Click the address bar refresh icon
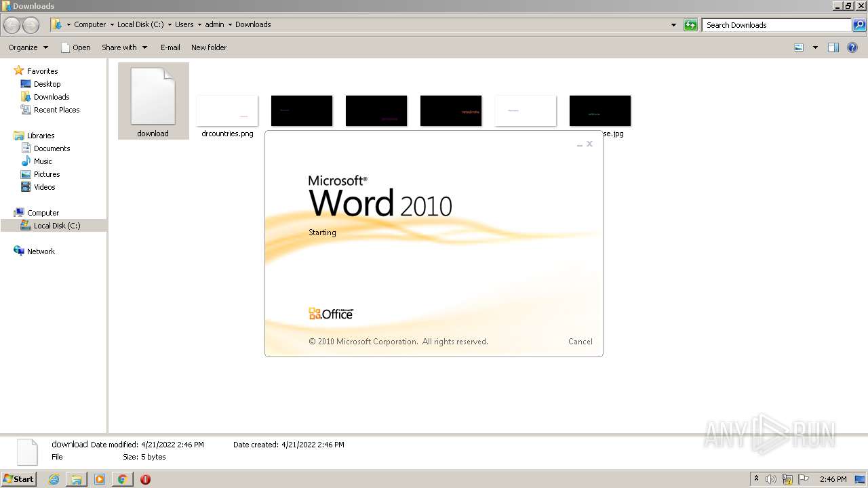Viewport: 868px width, 488px height. coord(690,25)
